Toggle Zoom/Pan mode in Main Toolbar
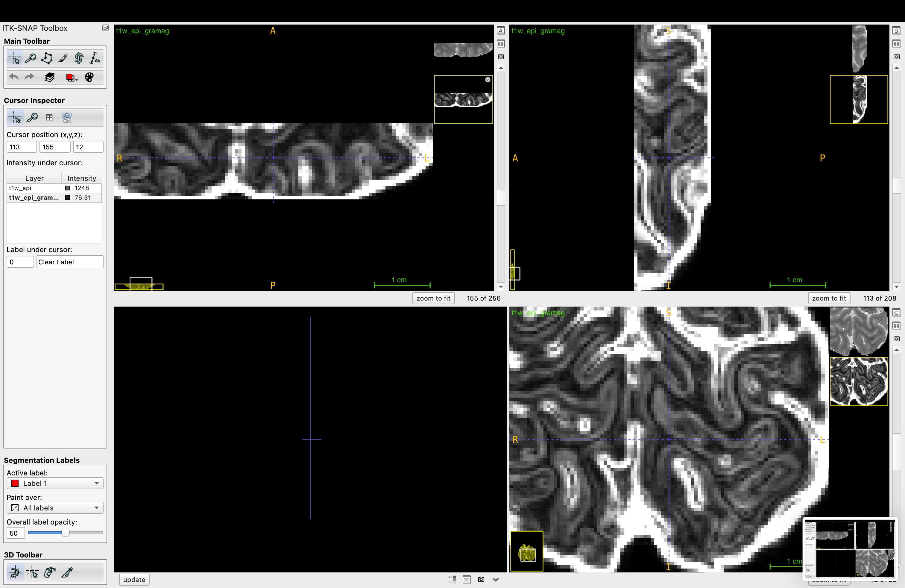Viewport: 905px width, 588px height. coord(31,58)
